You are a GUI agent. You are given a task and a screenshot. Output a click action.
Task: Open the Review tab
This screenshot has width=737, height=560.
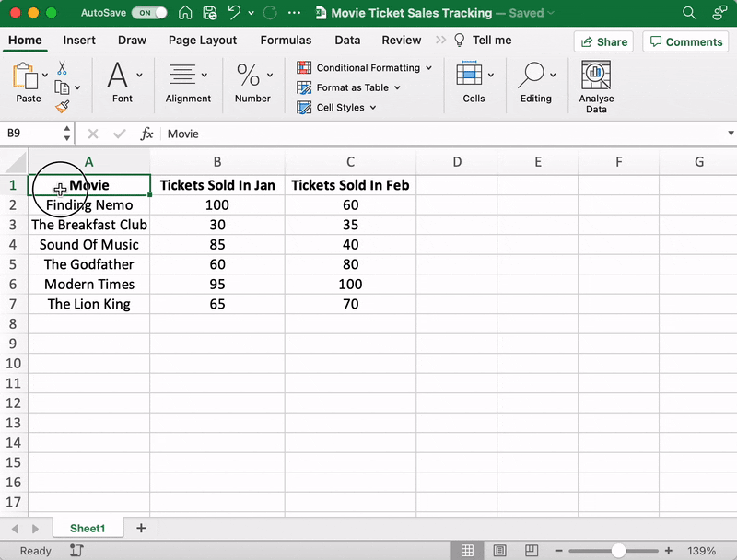(x=401, y=40)
